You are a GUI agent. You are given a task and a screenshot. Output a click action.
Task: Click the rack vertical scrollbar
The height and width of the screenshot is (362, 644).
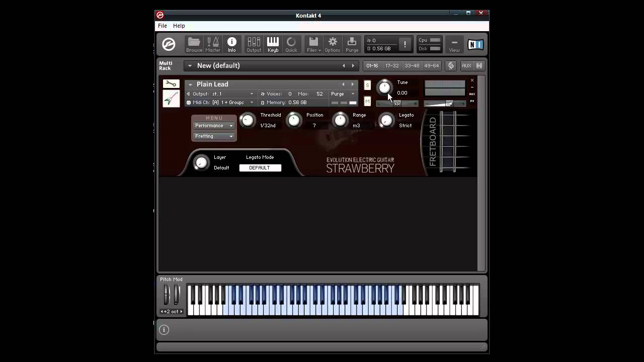click(481, 173)
